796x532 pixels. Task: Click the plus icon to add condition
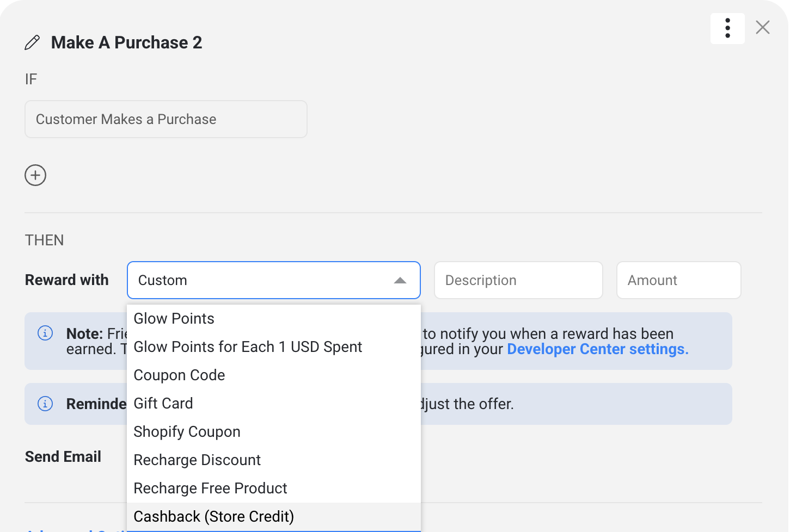click(35, 175)
